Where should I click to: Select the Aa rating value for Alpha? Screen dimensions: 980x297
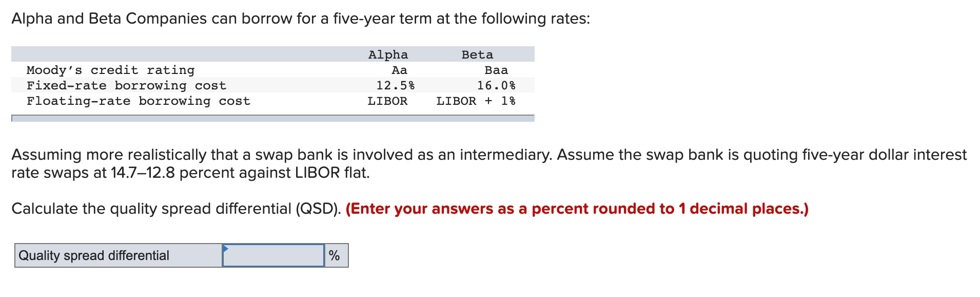[x=399, y=69]
